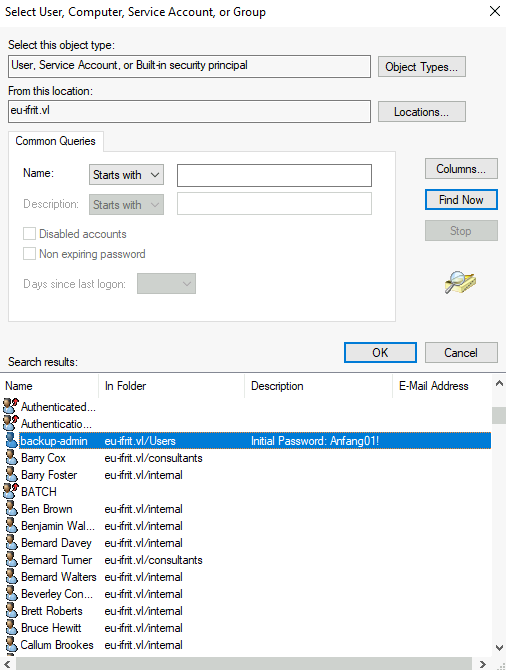Select the BATCH entry

click(246, 491)
